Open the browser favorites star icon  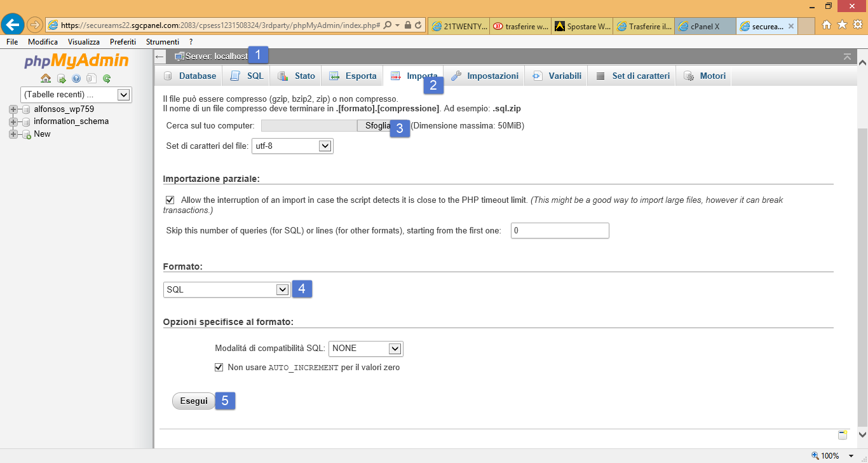point(842,25)
